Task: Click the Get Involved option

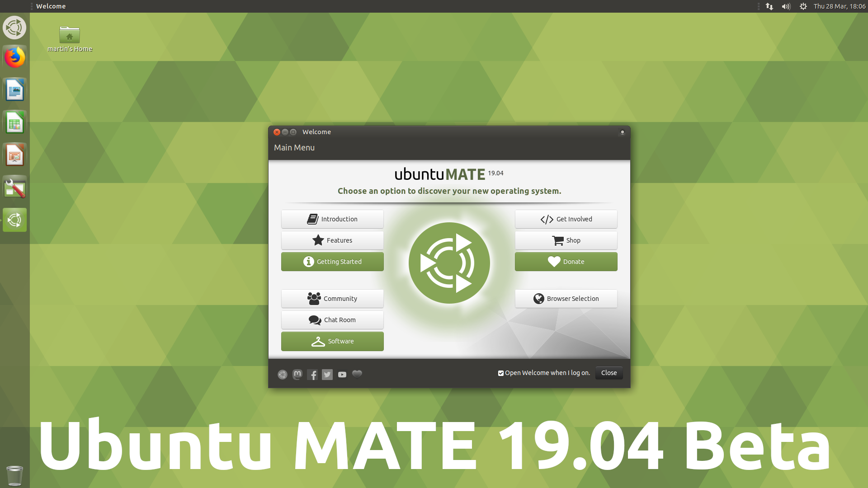Action: (x=566, y=219)
